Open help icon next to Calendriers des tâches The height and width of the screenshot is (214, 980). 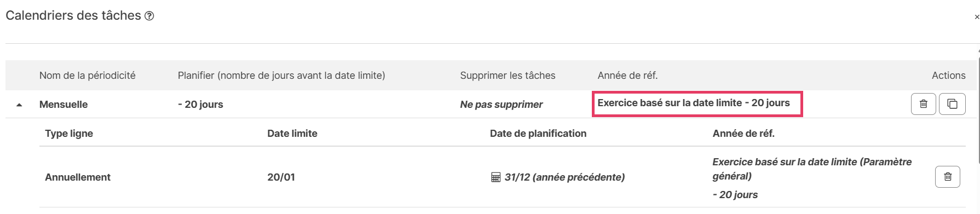point(149,16)
